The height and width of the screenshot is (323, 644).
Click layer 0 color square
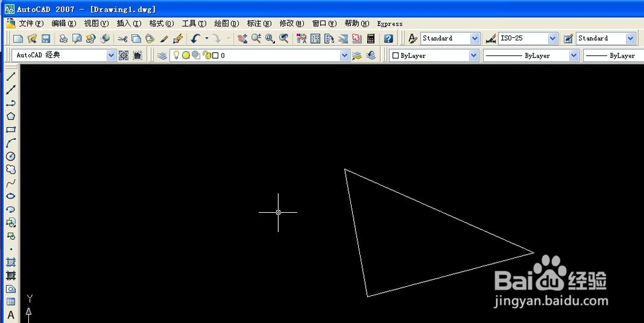click(x=215, y=55)
